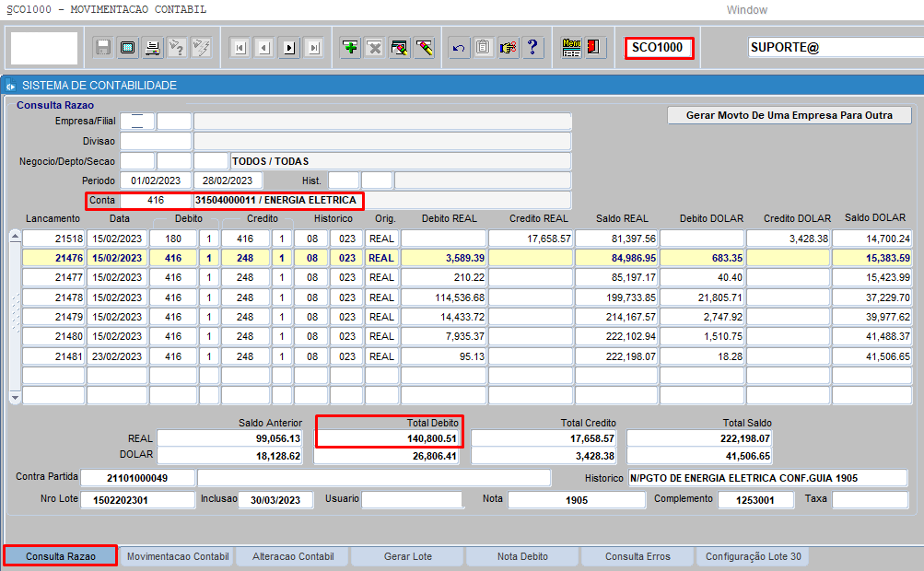
Task: Select lancamento 21518 in the grid
Action: (53, 239)
